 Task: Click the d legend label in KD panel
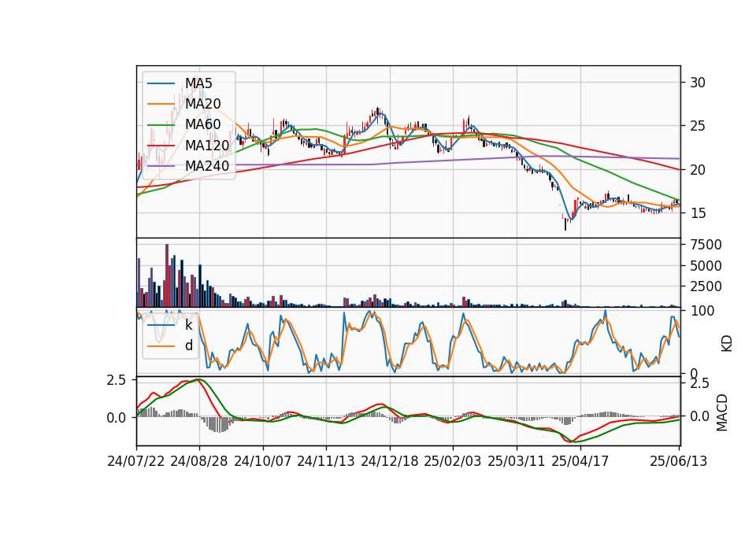189,345
